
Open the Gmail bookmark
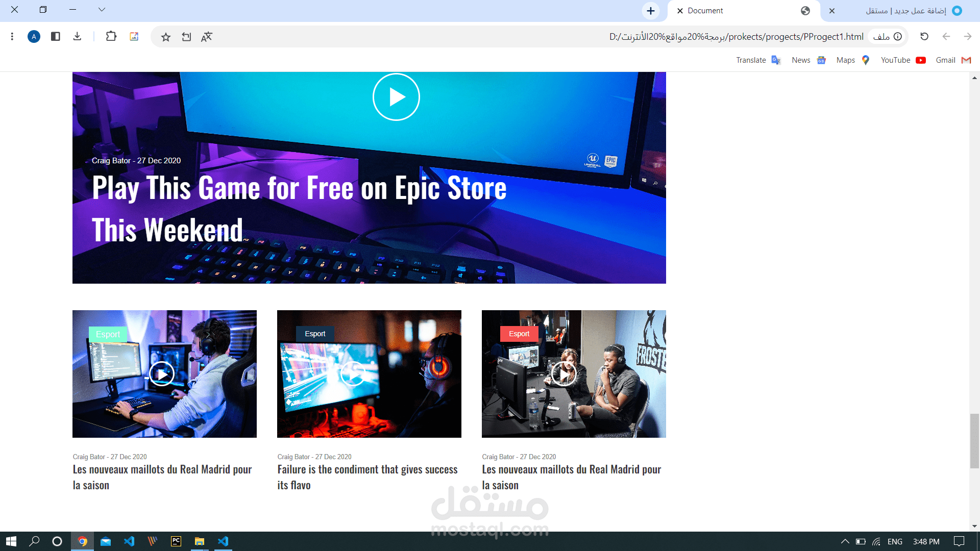[x=952, y=60]
